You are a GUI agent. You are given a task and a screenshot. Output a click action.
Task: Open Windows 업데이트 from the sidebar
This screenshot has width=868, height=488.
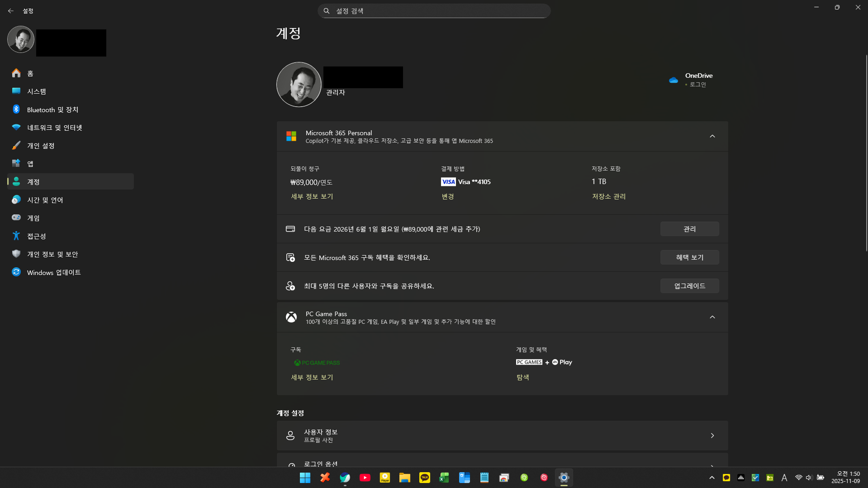pyautogui.click(x=53, y=272)
